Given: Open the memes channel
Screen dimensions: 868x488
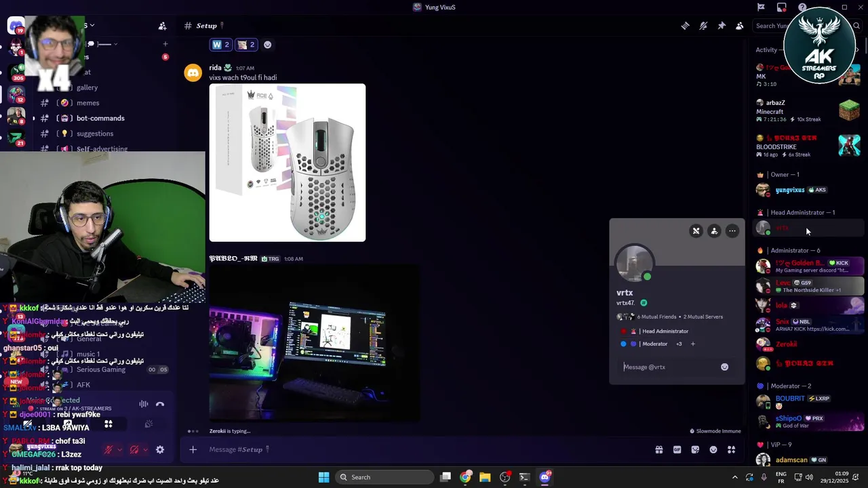Looking at the screenshot, I should pyautogui.click(x=88, y=103).
